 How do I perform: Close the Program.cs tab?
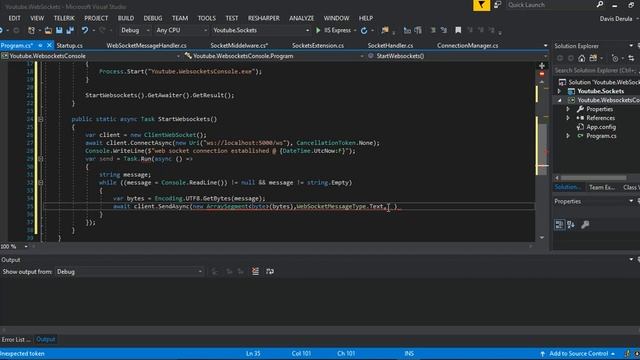click(49, 45)
